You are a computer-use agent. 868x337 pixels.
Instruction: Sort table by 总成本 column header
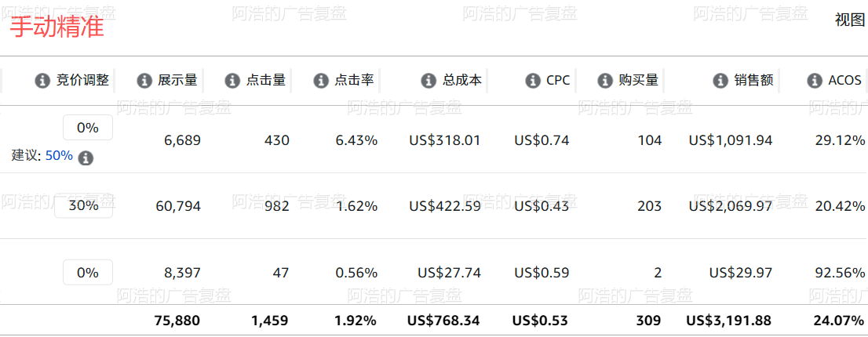462,81
